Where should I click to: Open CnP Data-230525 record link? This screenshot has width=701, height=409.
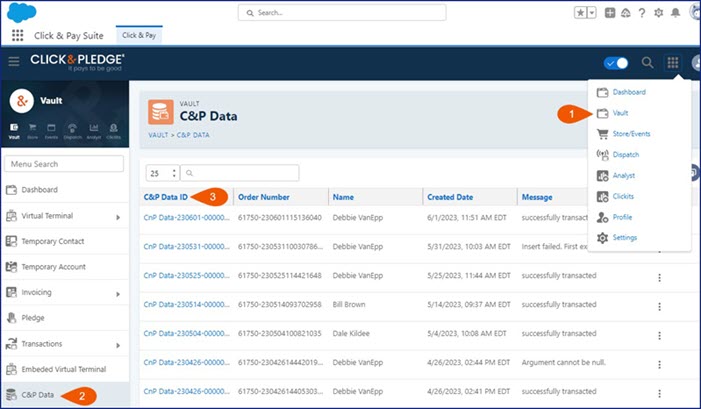186,275
